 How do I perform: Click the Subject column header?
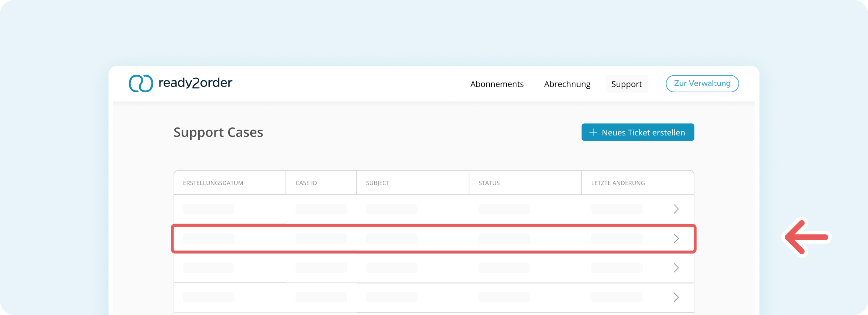(x=378, y=183)
